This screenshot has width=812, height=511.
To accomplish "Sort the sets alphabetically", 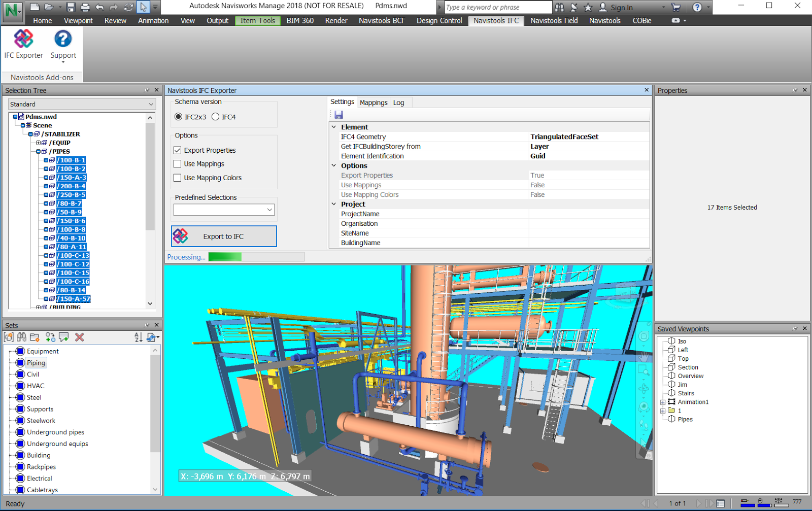I will [138, 337].
